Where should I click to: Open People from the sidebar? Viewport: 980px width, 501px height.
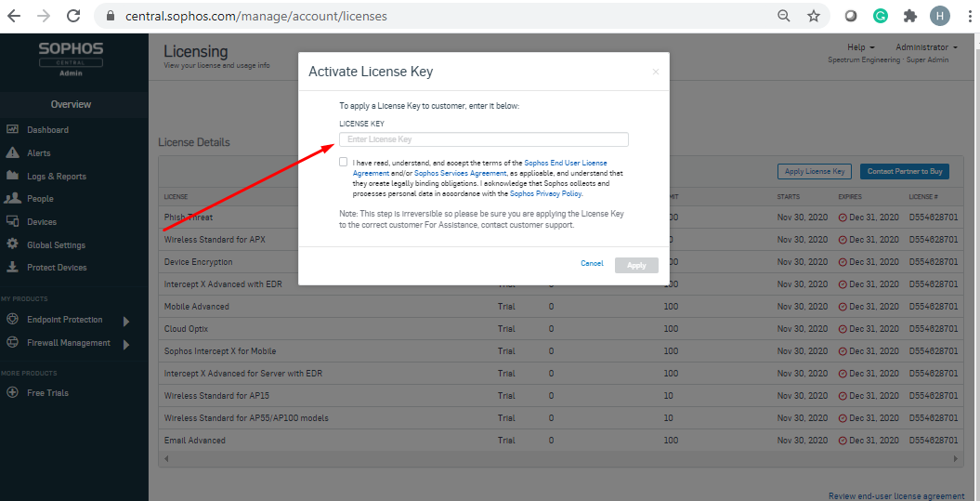pos(40,199)
